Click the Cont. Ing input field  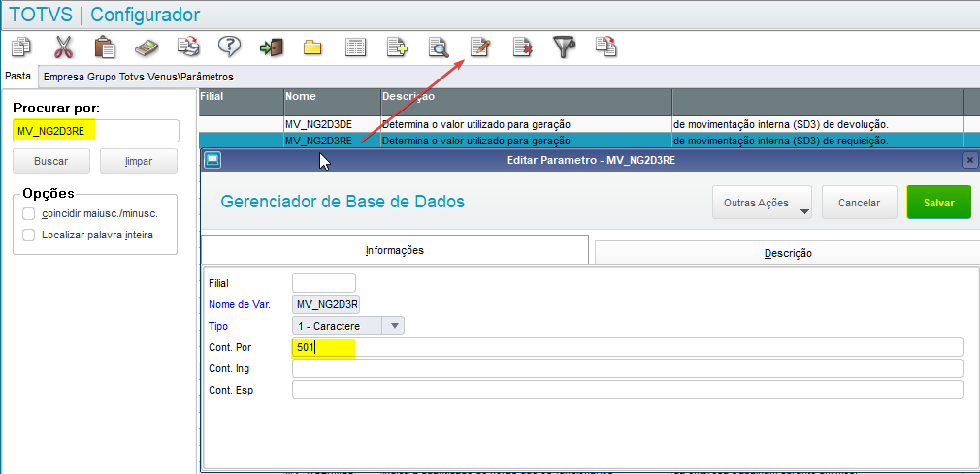pos(628,368)
